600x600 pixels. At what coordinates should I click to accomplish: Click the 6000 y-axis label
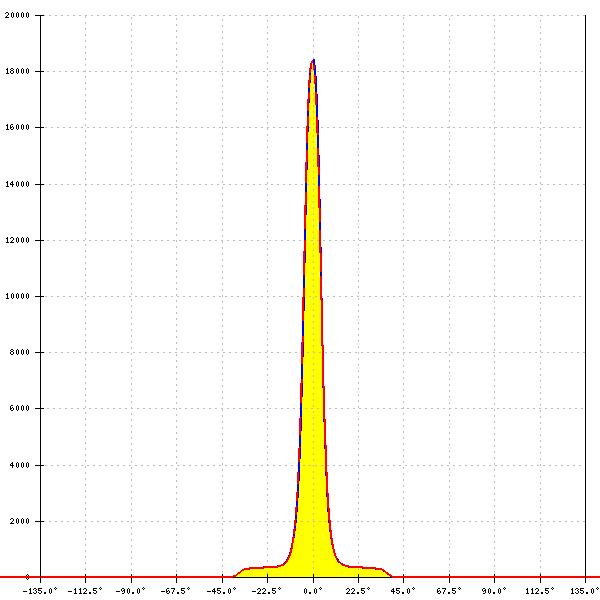click(x=19, y=409)
